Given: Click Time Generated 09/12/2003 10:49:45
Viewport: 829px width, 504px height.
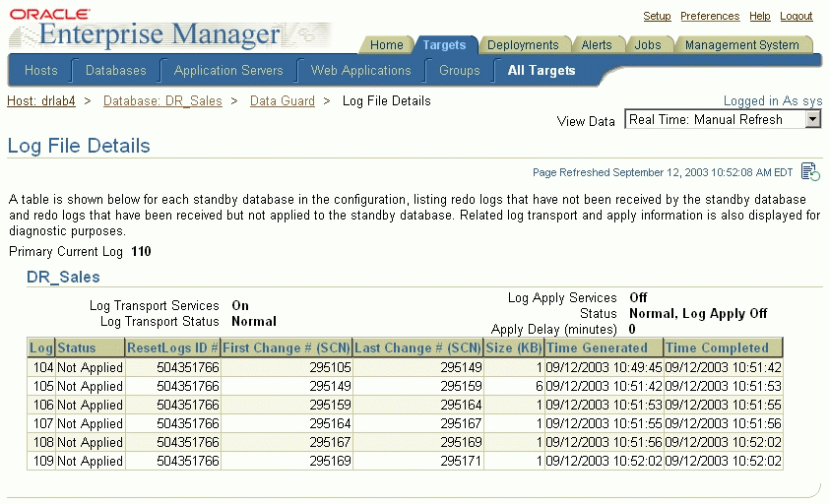Looking at the screenshot, I should pyautogui.click(x=604, y=367).
